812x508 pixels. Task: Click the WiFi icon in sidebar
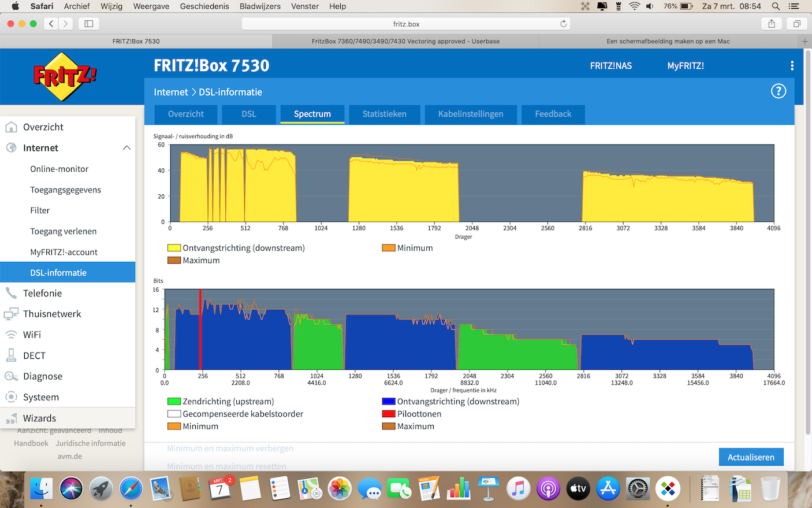(x=11, y=335)
